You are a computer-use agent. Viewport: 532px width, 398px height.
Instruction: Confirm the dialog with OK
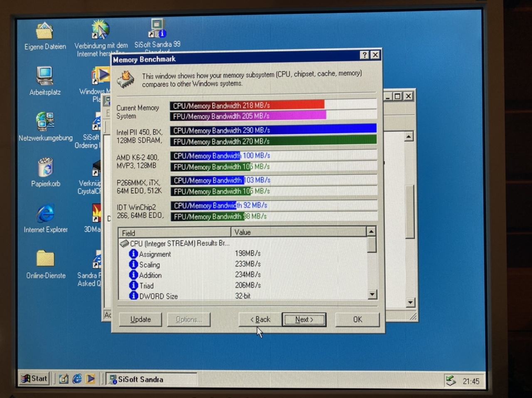tap(357, 319)
